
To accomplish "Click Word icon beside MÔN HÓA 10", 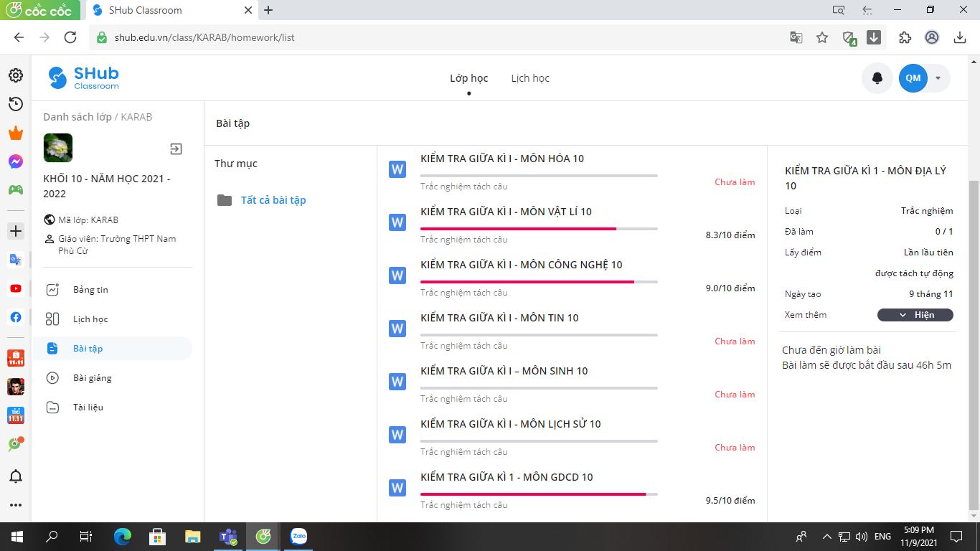I will [397, 169].
